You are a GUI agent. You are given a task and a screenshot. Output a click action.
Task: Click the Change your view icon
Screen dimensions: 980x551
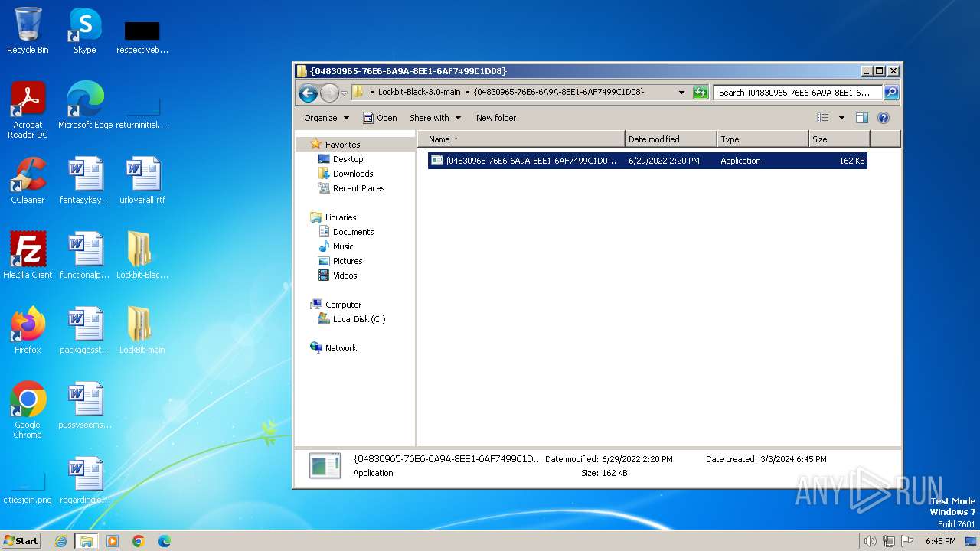(823, 118)
